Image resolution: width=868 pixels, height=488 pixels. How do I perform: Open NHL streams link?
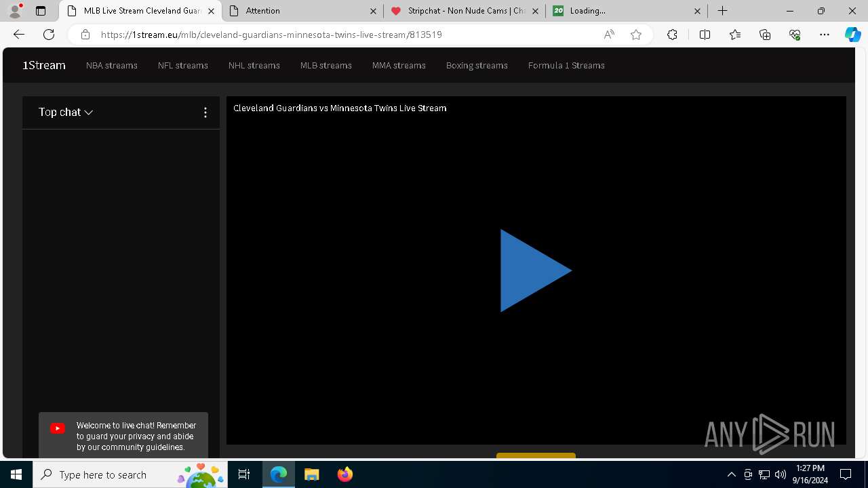click(254, 66)
